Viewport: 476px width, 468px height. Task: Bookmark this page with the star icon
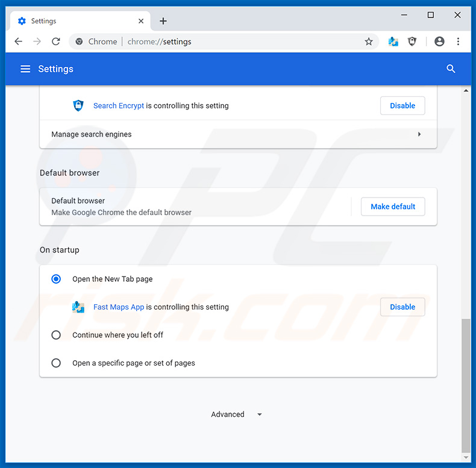[369, 42]
